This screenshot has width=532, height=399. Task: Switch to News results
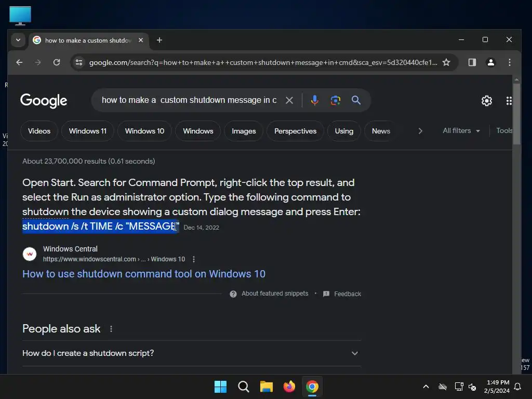(381, 131)
